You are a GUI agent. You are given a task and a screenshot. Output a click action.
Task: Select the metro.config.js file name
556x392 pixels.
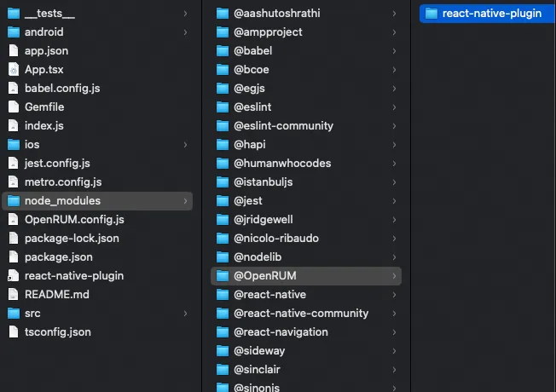click(x=63, y=182)
